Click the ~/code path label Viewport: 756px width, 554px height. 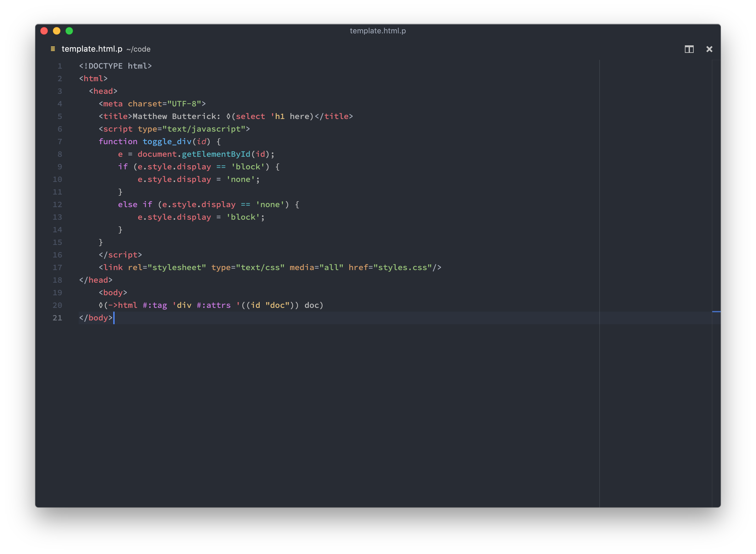pos(138,49)
